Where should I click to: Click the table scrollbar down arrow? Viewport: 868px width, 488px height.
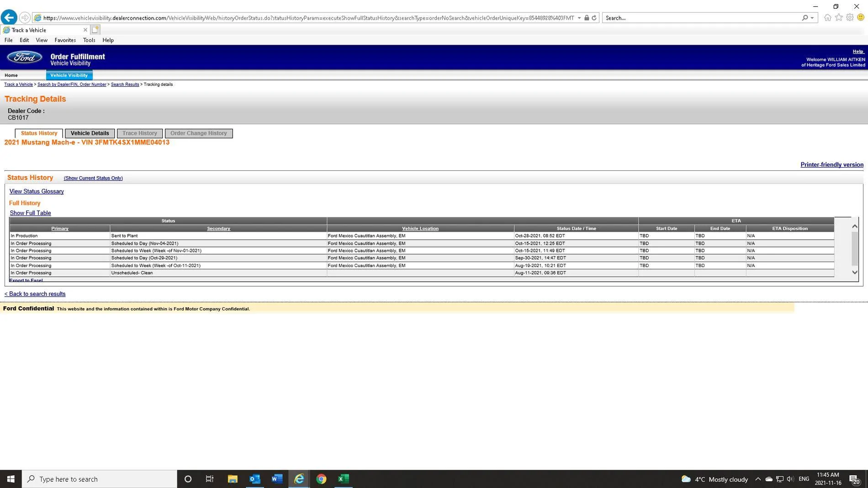[855, 272]
